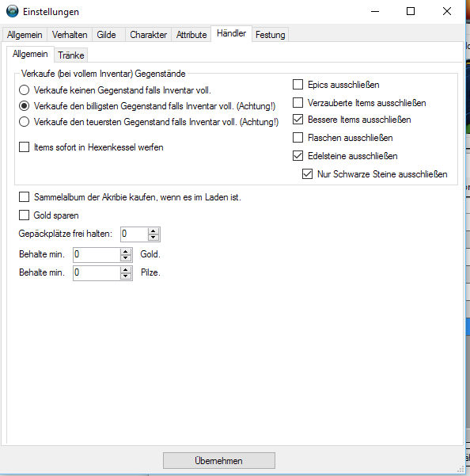Increase minimum Pilze value with up arrow
The height and width of the screenshot is (476, 470).
click(125, 269)
